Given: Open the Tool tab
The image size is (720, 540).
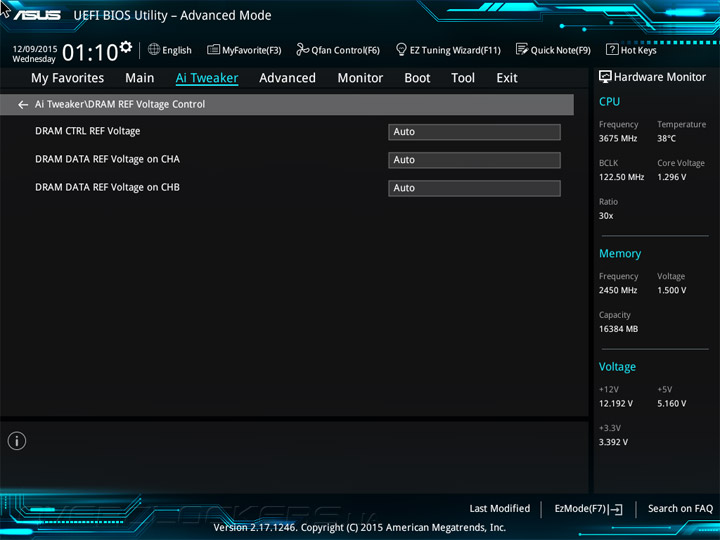Looking at the screenshot, I should tap(463, 78).
